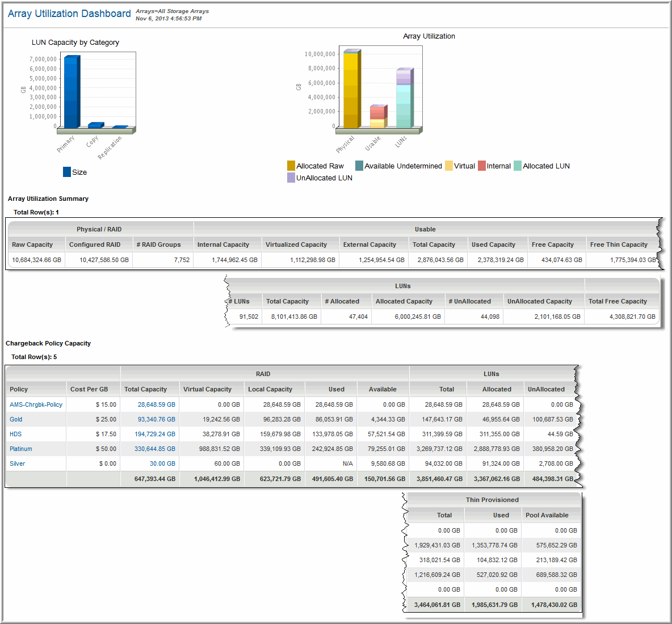Open the 93,340.76 GB total capacity link
Viewport: 672px width, 624px height.
pyautogui.click(x=156, y=419)
